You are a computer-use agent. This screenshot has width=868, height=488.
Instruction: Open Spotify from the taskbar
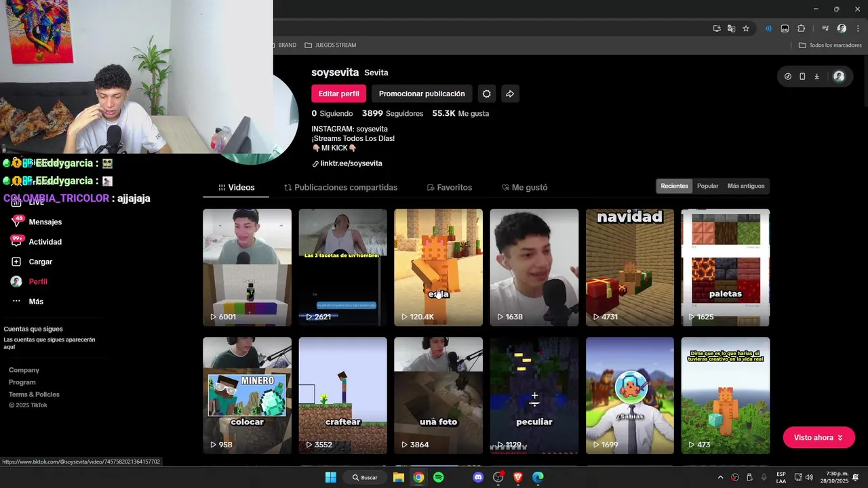[439, 477]
